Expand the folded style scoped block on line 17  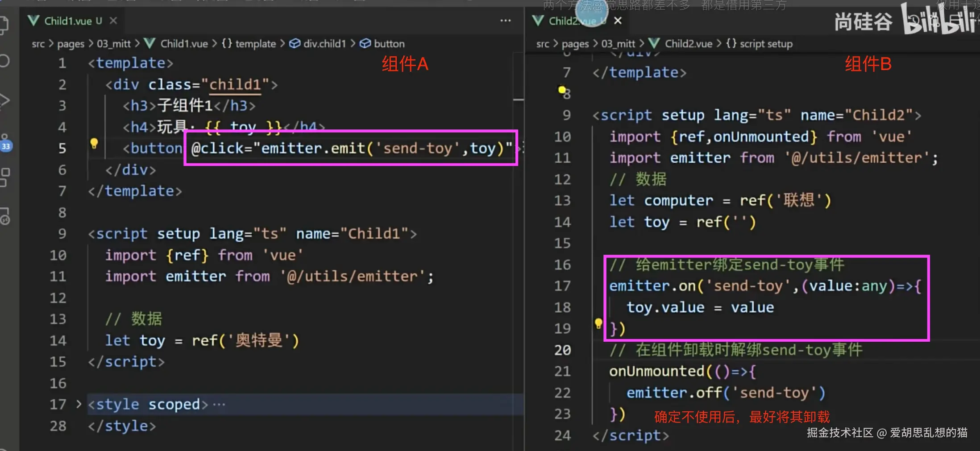[78, 404]
